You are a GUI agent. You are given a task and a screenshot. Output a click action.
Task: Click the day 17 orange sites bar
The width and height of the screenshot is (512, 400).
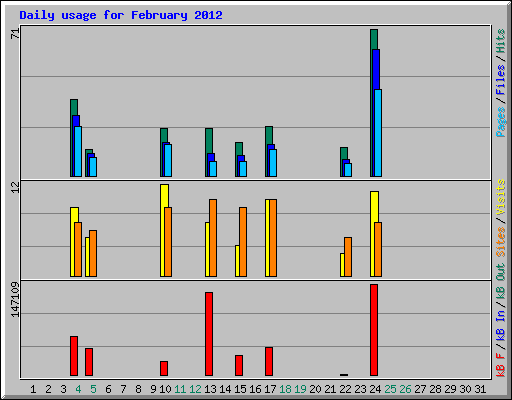pos(273,238)
